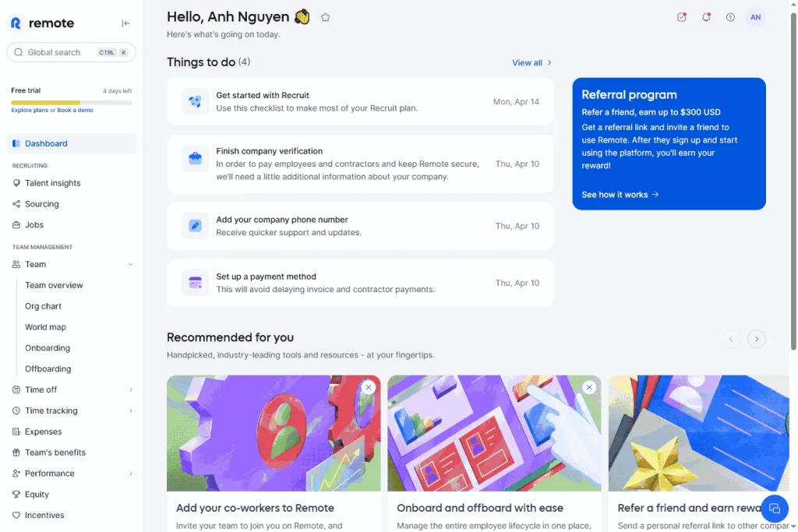Image resolution: width=798 pixels, height=532 pixels.
Task: Click the Time off calendar icon
Action: [x=16, y=389]
